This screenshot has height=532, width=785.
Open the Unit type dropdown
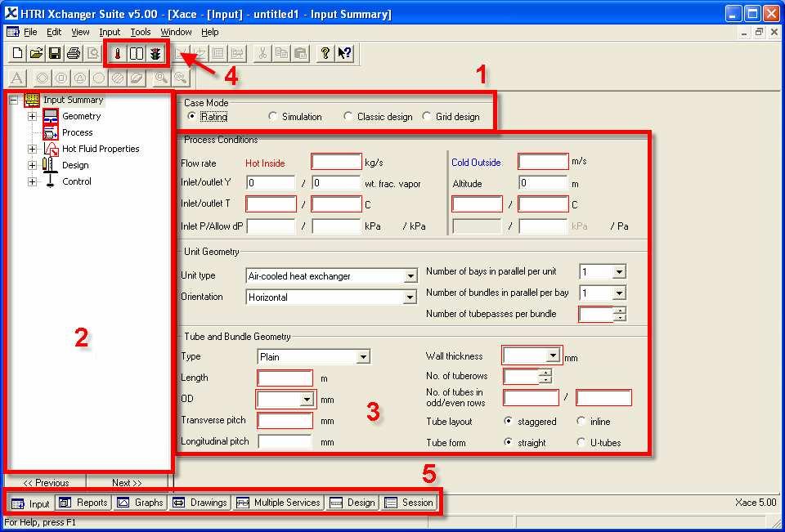tap(410, 275)
